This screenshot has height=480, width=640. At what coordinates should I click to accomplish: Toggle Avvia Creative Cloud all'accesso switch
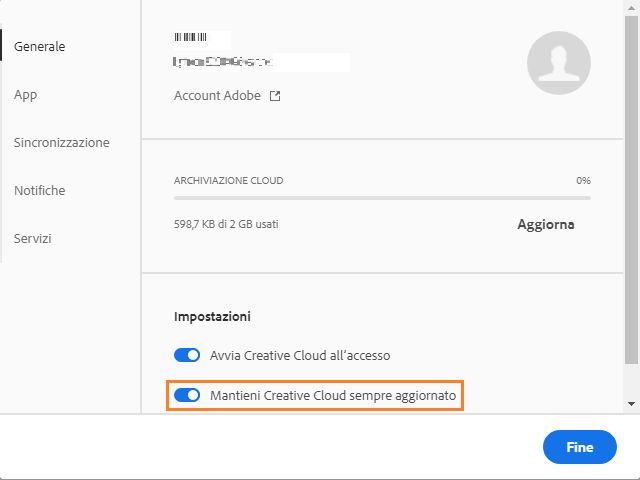click(x=187, y=355)
